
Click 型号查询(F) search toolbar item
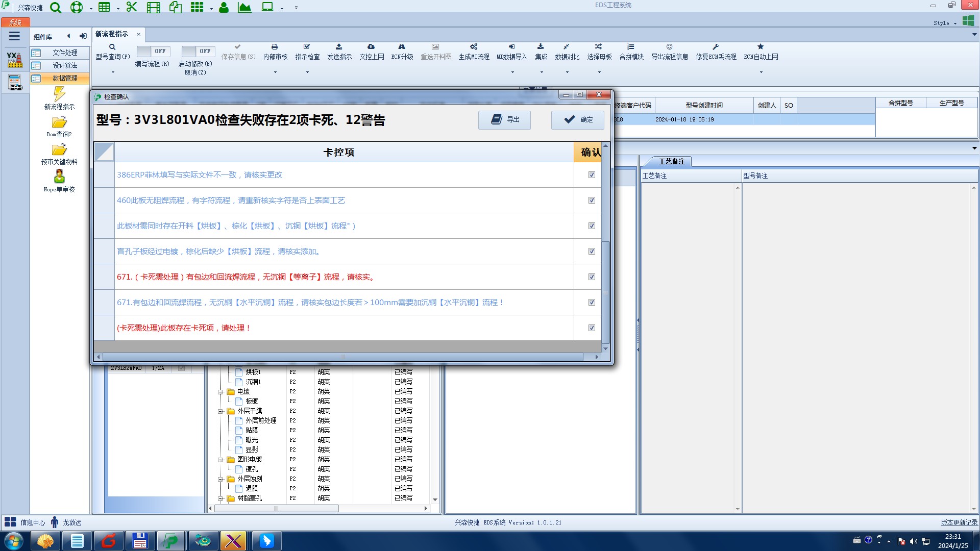pos(113,52)
